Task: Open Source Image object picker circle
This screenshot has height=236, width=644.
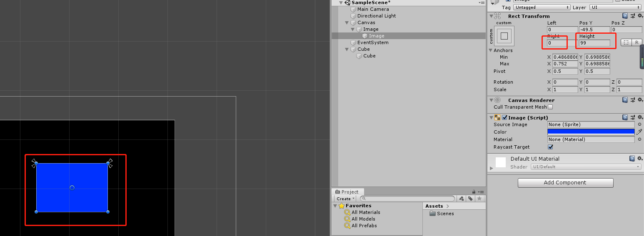Action: [639, 124]
